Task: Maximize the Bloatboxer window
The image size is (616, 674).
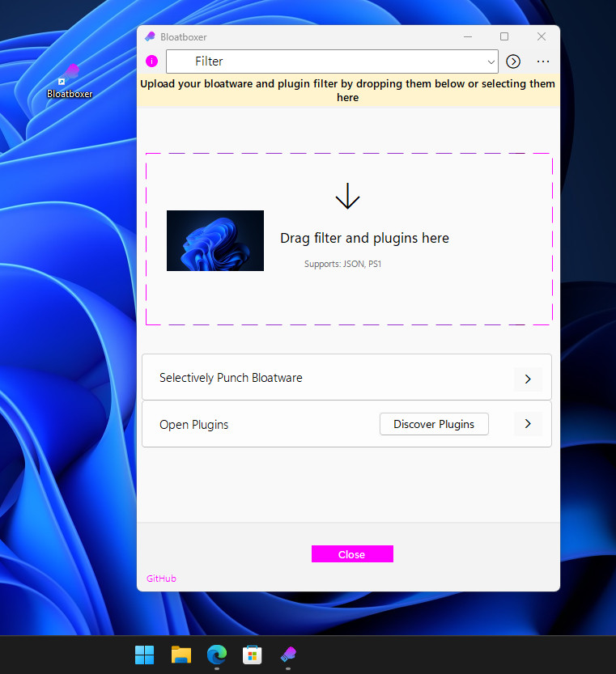Action: [x=504, y=37]
